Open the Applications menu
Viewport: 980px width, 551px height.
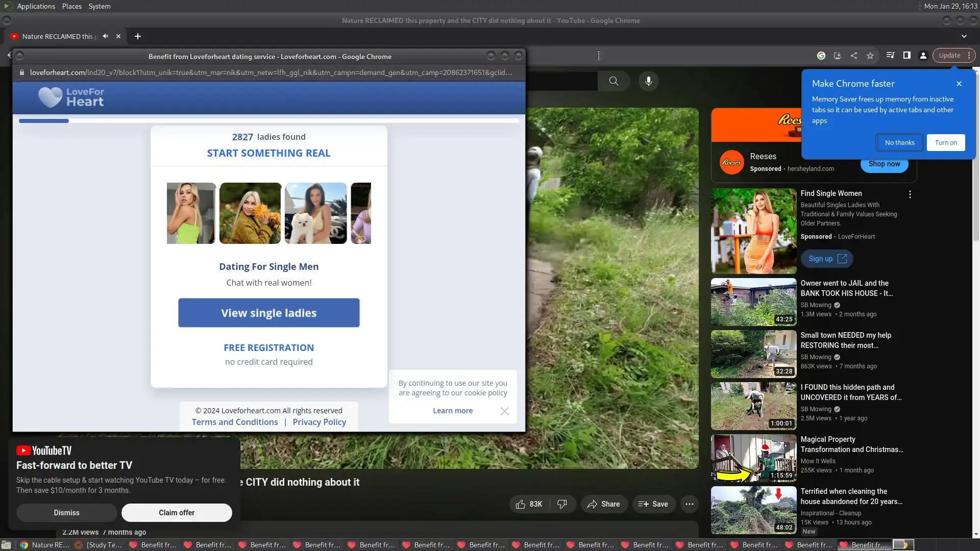tap(36, 6)
